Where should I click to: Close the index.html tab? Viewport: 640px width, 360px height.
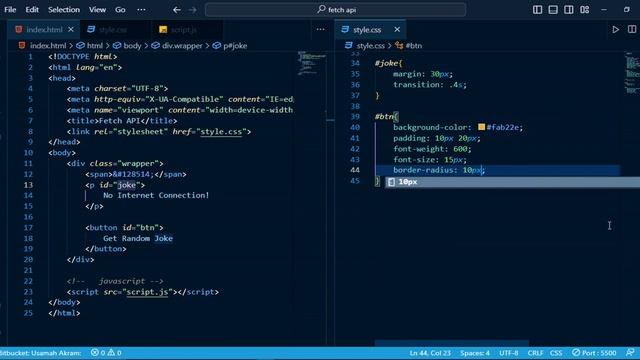(71, 29)
